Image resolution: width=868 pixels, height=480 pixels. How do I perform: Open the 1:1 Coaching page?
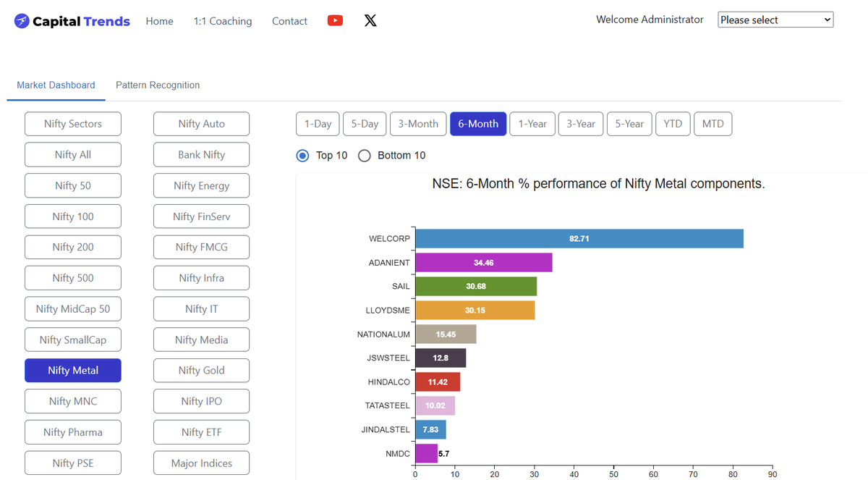[223, 21]
